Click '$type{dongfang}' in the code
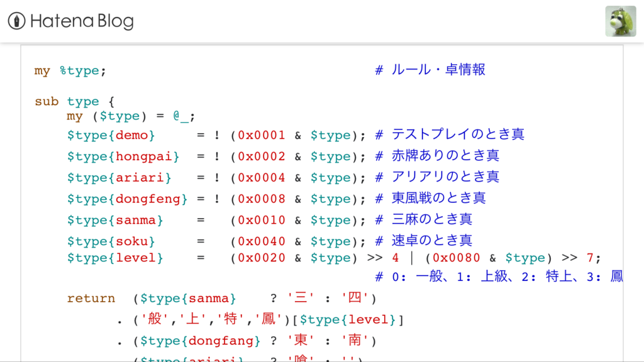 coord(200,341)
